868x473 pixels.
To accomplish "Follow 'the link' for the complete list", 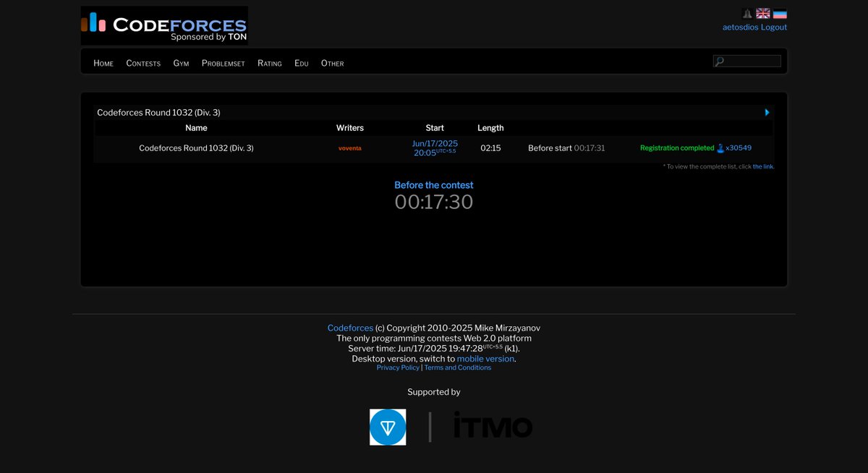I will (x=763, y=167).
